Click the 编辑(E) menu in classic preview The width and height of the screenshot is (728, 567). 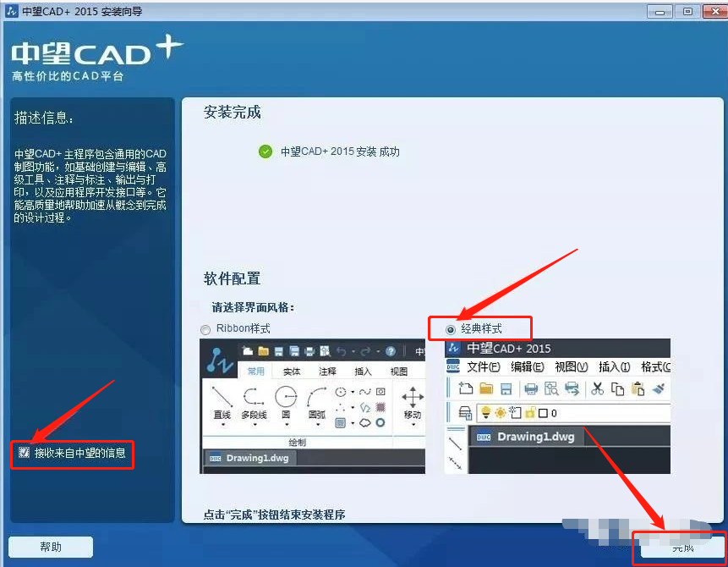pos(528,367)
